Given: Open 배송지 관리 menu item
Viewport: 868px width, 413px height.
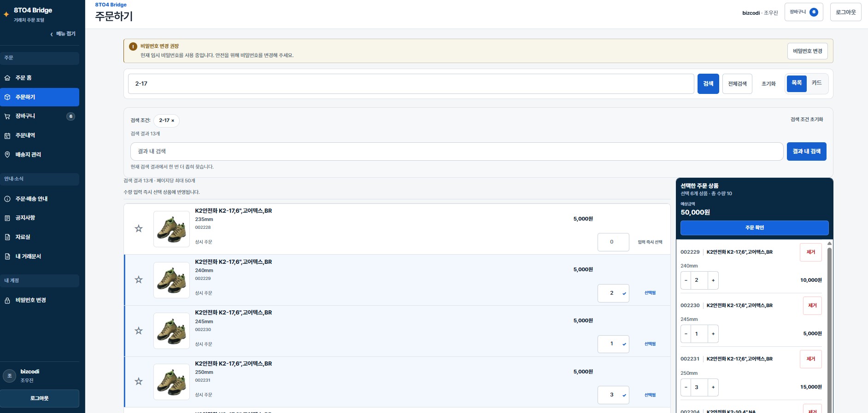Looking at the screenshot, I should pyautogui.click(x=40, y=155).
